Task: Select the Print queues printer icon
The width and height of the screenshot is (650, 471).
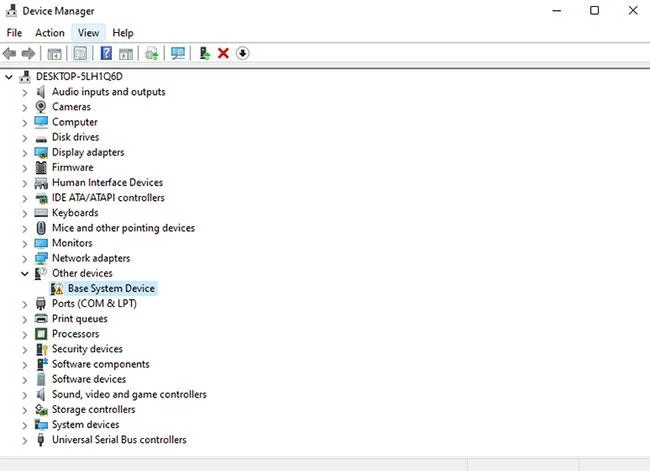Action: (41, 319)
